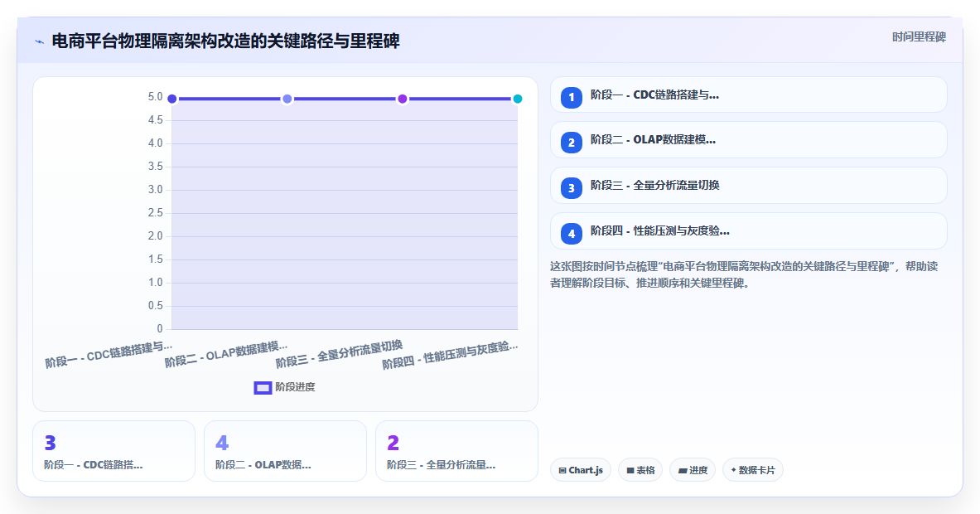Select the 阶段四 - 性能压测与灰度验 list row

[748, 231]
